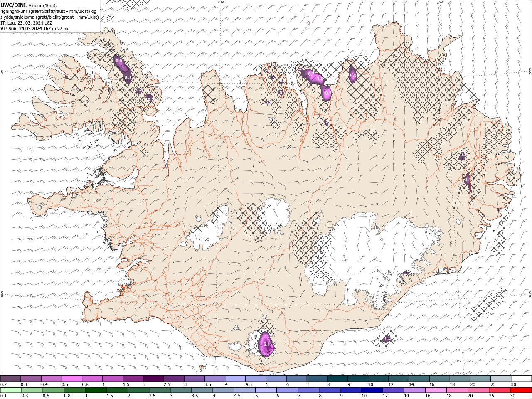
Task: Click the 2.1 precipitation blob in the south
Action: (266, 344)
